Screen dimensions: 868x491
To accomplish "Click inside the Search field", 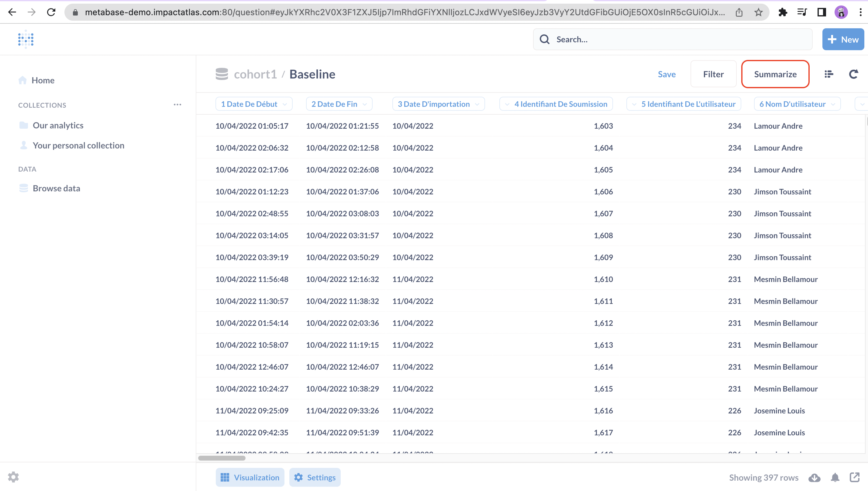I will [x=672, y=39].
